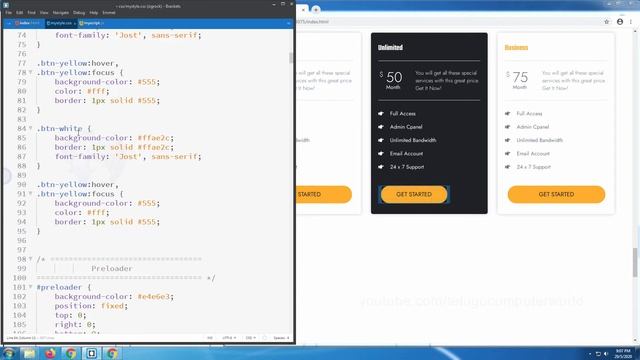This screenshot has height=360, width=640.
Task: Open the Help menu in Brackets
Action: [x=93, y=13]
